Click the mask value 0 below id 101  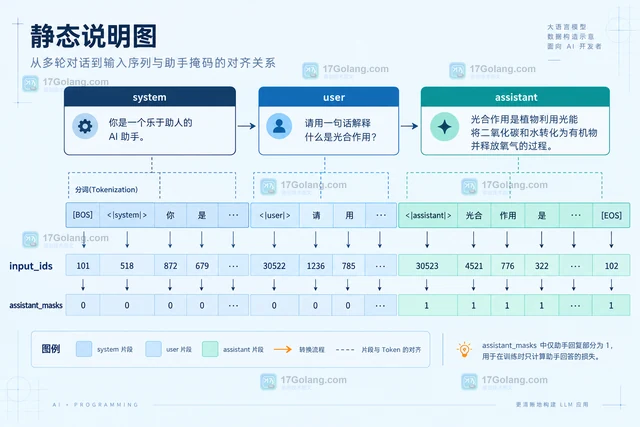click(x=82, y=305)
